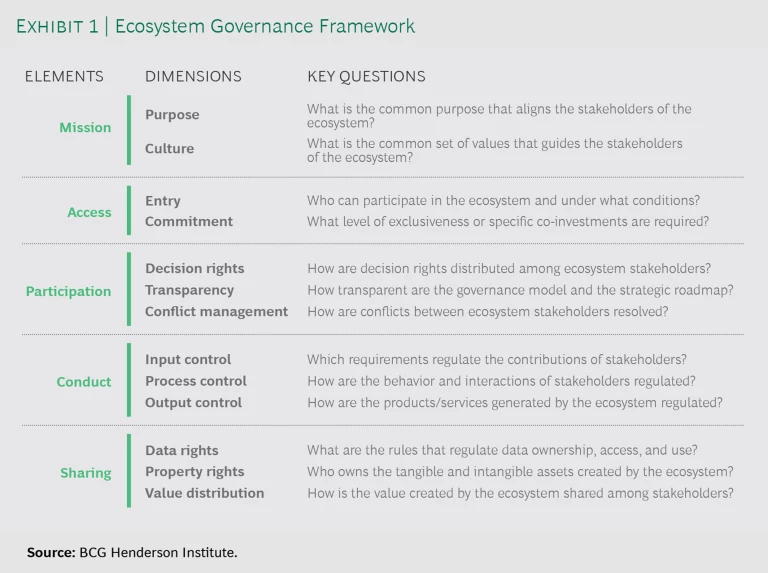768x573 pixels.
Task: Click the green bar beside Mission
Action: pyautogui.click(x=129, y=130)
